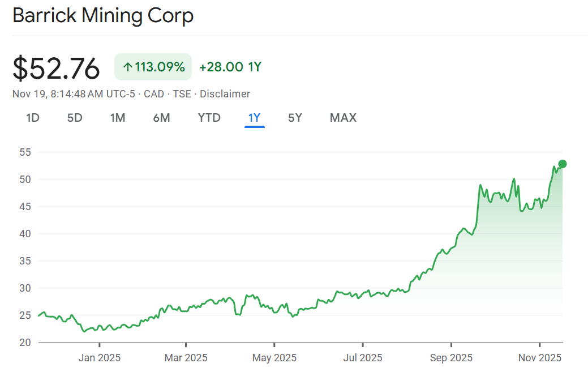
Task: Click the active 1Y tab
Action: (254, 118)
